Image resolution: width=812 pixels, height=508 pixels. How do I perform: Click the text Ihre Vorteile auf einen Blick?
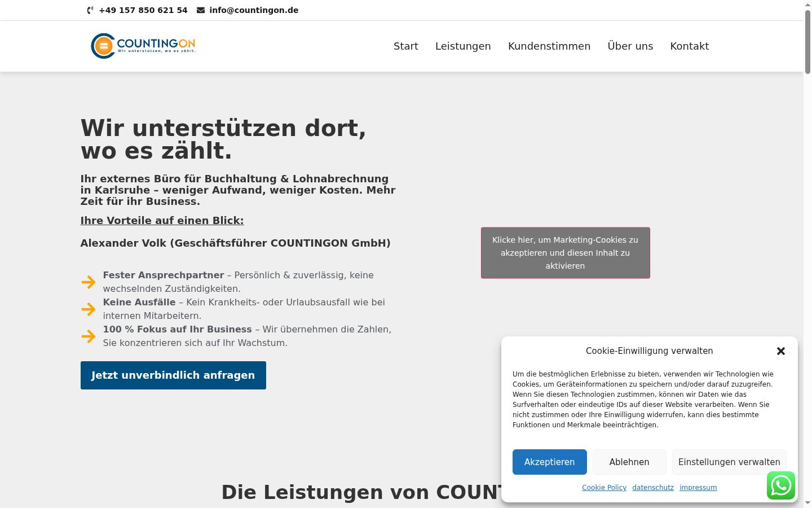point(162,221)
